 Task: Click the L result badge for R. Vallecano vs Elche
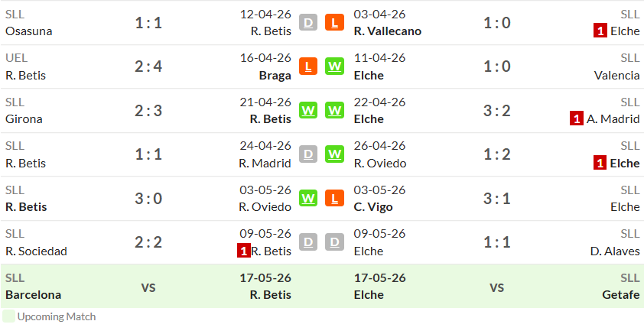[334, 23]
